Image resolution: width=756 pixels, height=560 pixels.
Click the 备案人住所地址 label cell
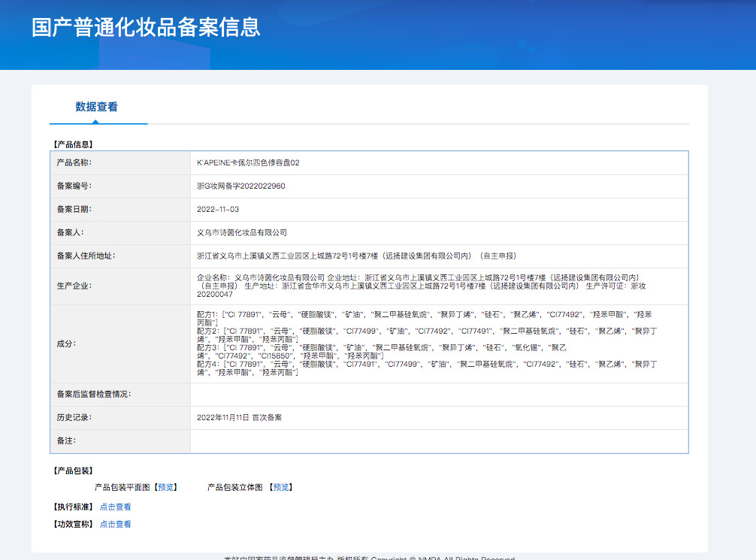[120, 256]
